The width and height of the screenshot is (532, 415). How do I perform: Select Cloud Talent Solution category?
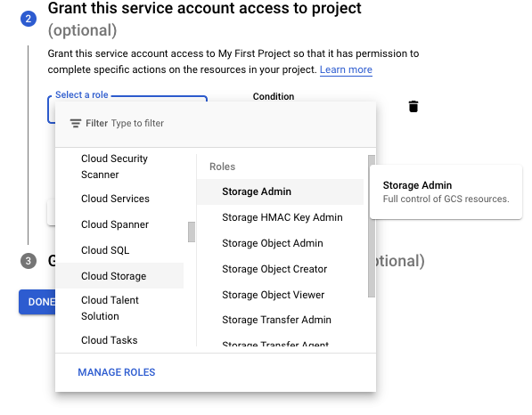(119, 308)
